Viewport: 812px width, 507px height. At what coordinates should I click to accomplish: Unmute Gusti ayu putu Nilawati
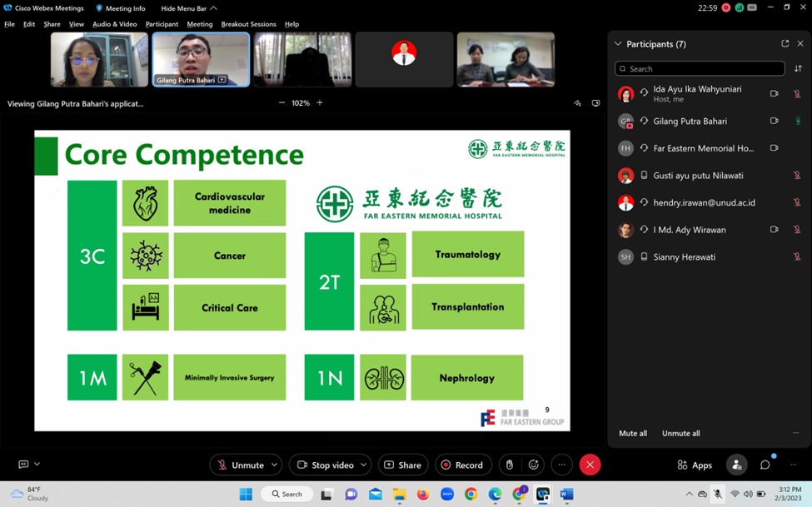[x=797, y=175]
